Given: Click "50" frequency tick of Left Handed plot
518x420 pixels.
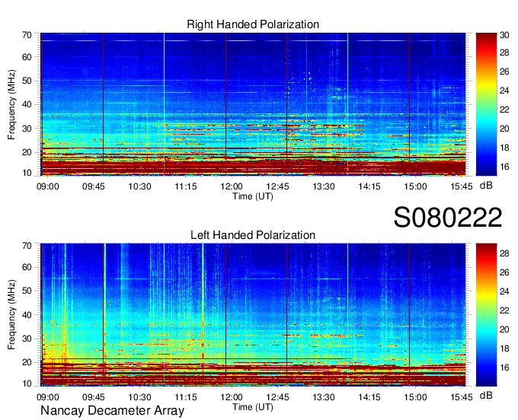Looking at the screenshot, I should tap(27, 291).
